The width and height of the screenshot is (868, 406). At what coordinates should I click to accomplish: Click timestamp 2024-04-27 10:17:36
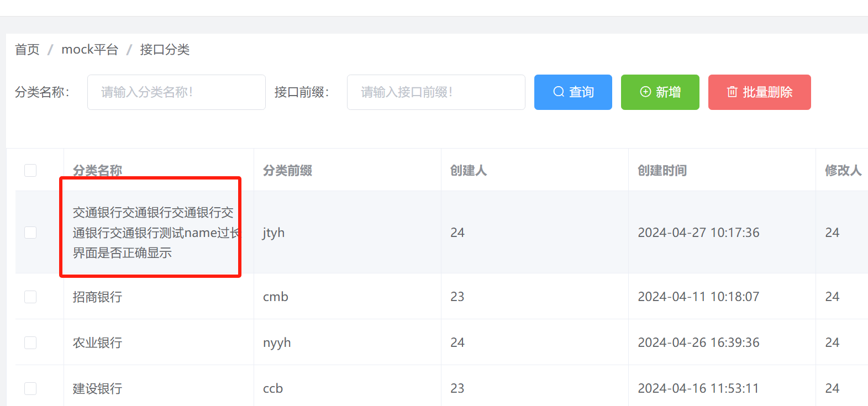[698, 233]
